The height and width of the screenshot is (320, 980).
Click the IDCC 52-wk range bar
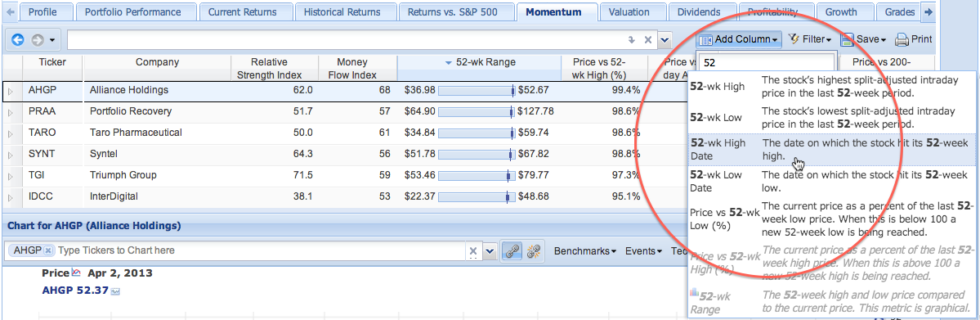[x=477, y=196]
